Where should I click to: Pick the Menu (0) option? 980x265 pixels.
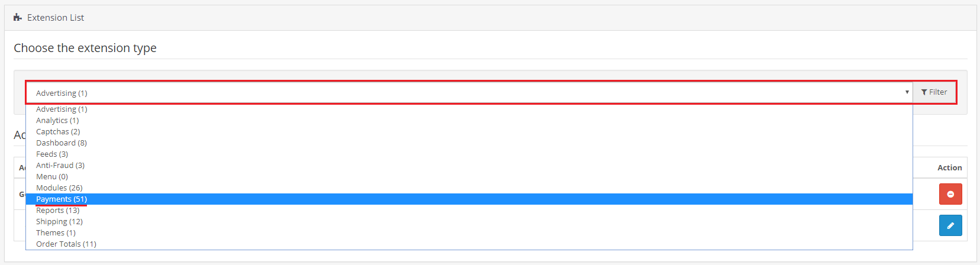click(52, 177)
